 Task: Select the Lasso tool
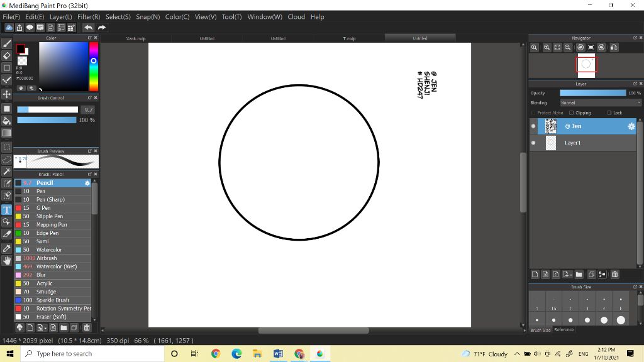pos(6,159)
